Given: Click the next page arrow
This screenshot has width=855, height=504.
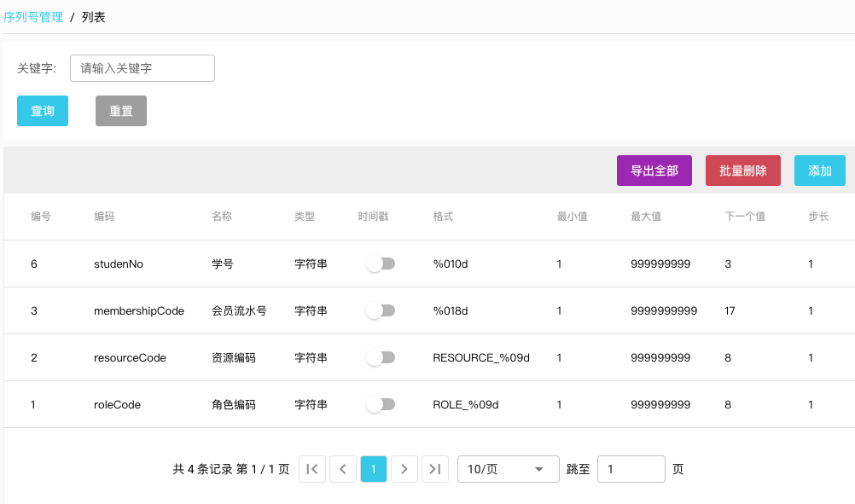Looking at the screenshot, I should [404, 469].
